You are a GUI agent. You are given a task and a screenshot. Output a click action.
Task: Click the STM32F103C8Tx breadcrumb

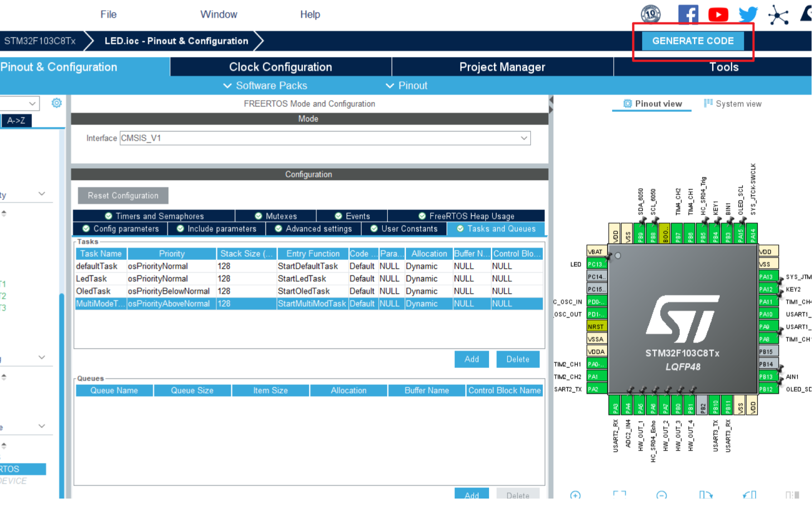pos(40,41)
